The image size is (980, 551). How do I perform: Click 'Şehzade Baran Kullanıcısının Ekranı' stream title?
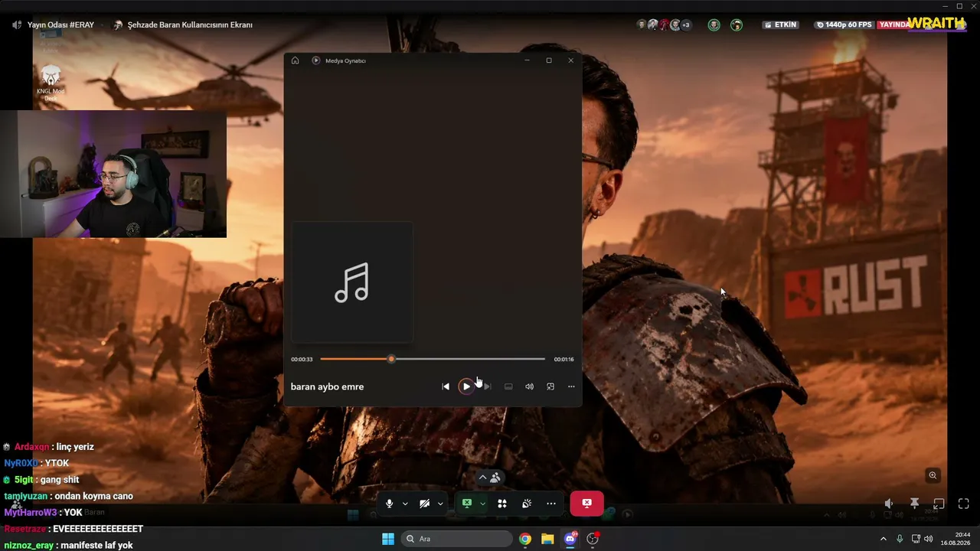pos(190,24)
